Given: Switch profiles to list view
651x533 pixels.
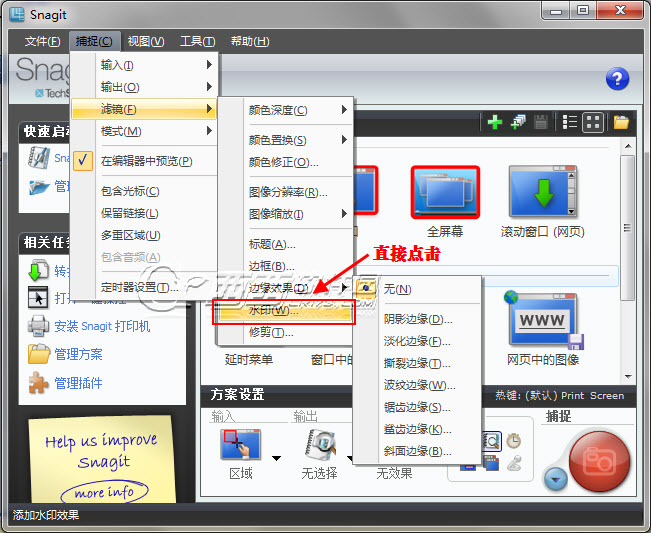Looking at the screenshot, I should coord(569,122).
